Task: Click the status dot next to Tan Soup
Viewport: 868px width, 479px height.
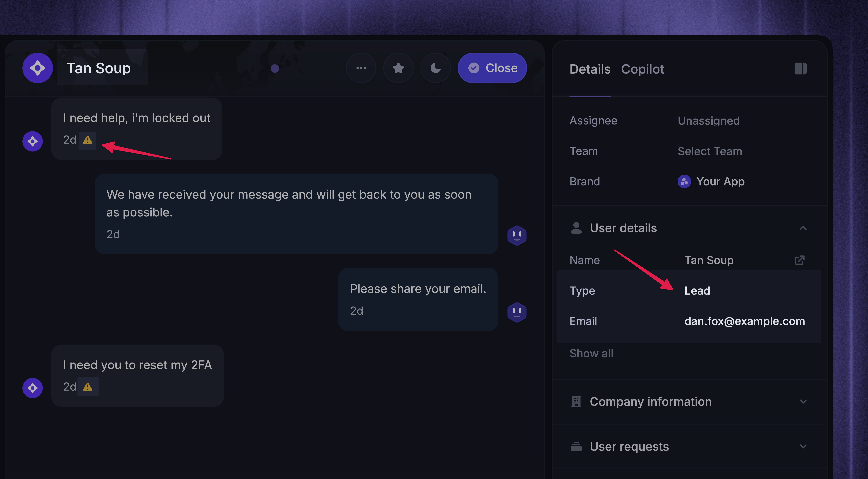Action: pos(275,68)
